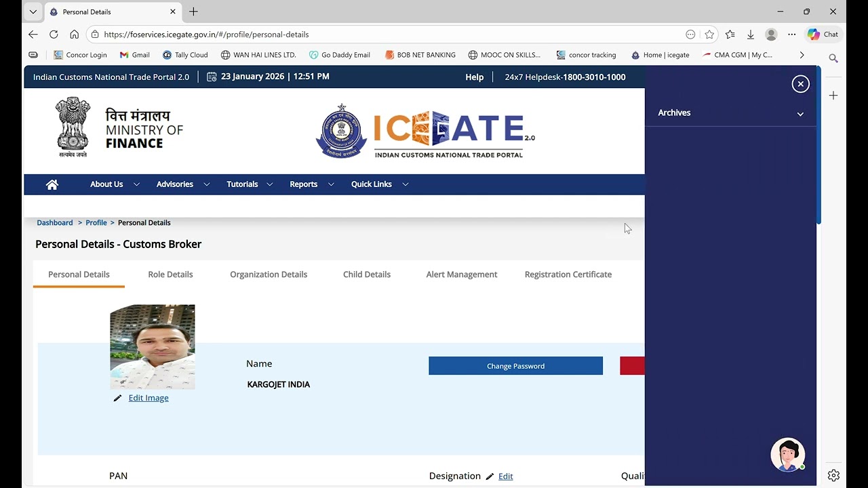Click the tab strip icon before bookmarks
Image resolution: width=868 pixels, height=488 pixels.
pyautogui.click(x=33, y=55)
